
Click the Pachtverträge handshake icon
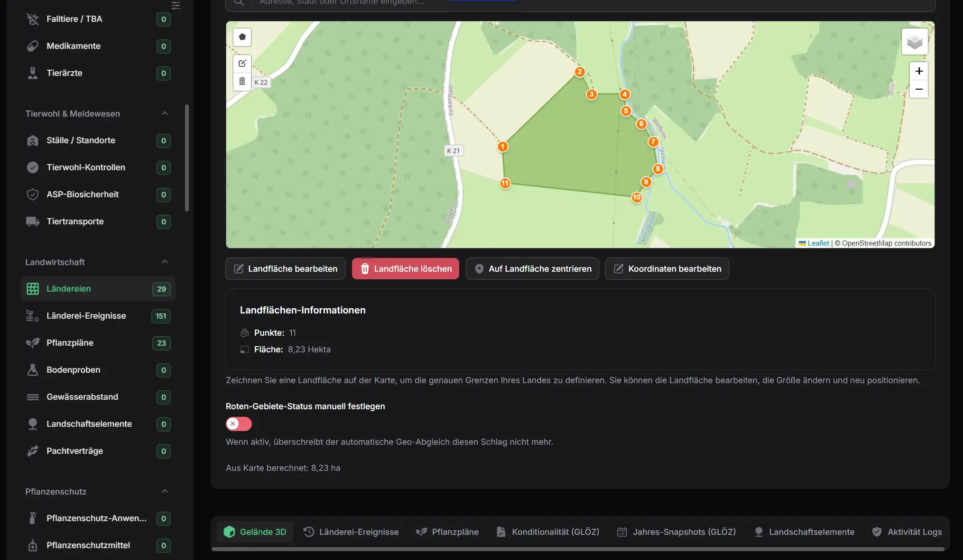tap(32, 451)
